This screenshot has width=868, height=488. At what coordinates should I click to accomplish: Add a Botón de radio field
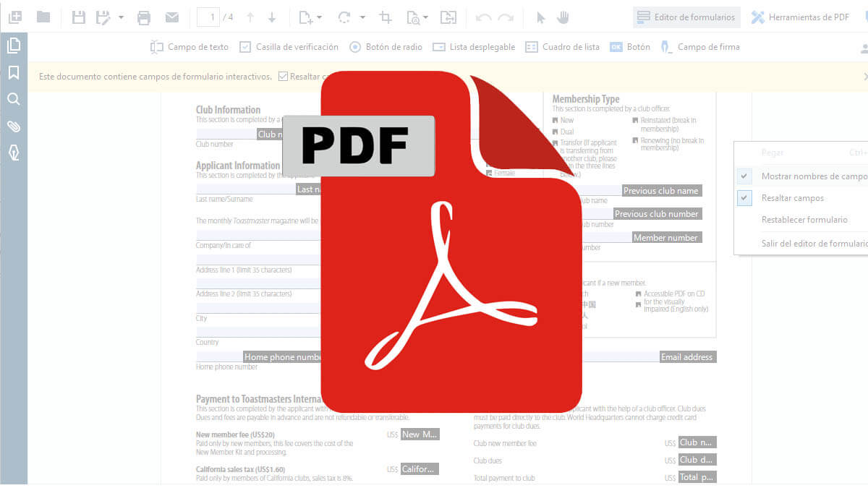pos(386,47)
